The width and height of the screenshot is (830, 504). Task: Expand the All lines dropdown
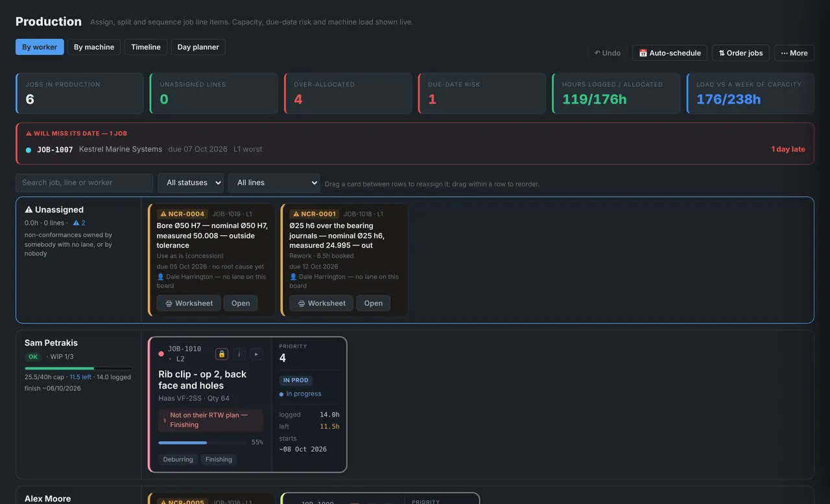tap(274, 183)
